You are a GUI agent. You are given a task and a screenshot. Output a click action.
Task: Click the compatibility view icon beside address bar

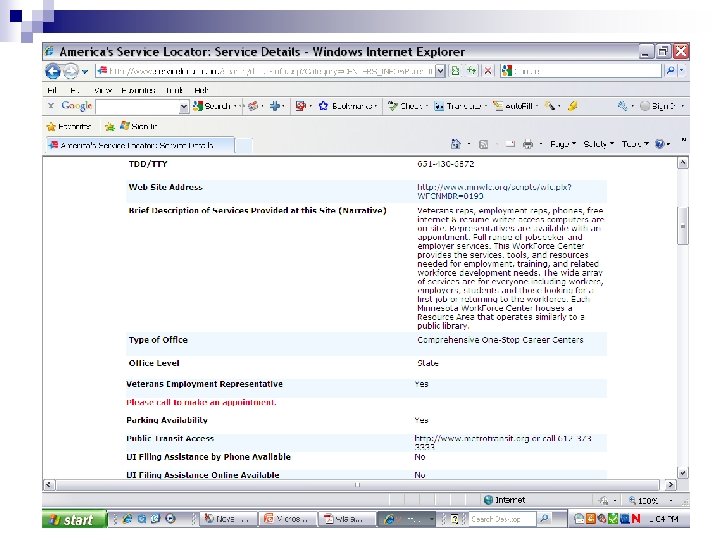point(456,71)
